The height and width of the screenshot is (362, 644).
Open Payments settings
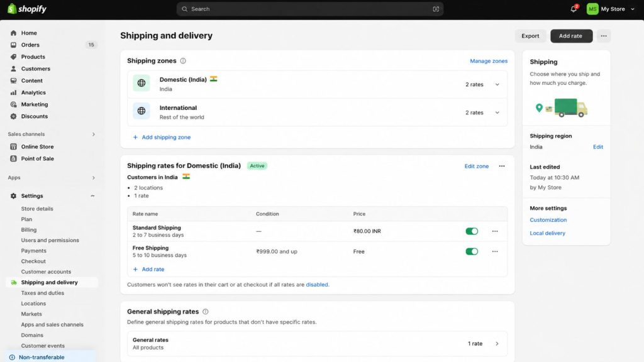point(34,250)
